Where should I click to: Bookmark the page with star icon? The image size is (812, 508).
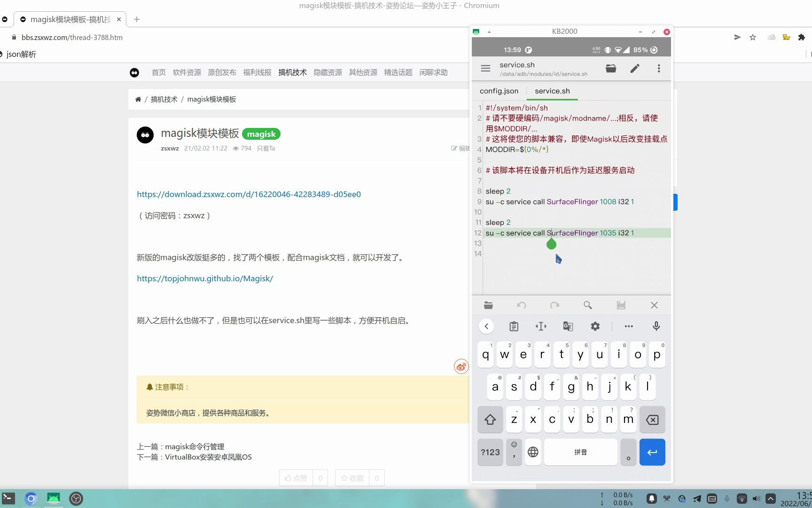point(753,37)
